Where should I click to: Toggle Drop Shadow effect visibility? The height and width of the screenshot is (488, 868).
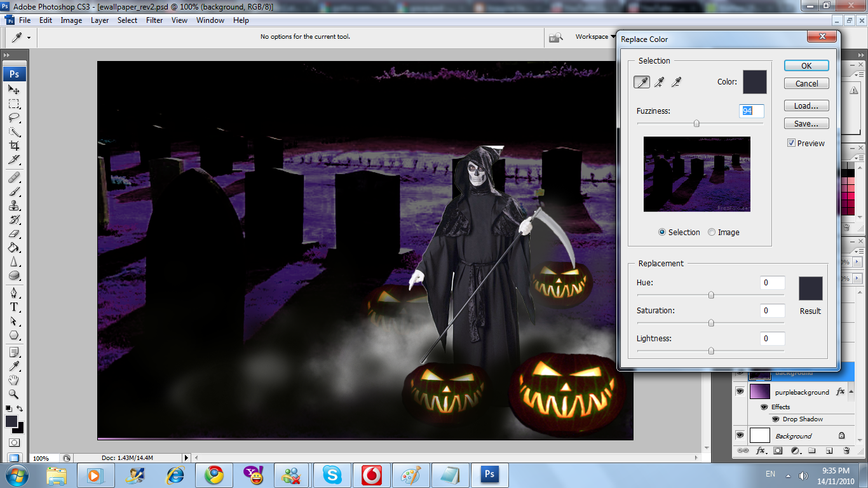pyautogui.click(x=775, y=419)
